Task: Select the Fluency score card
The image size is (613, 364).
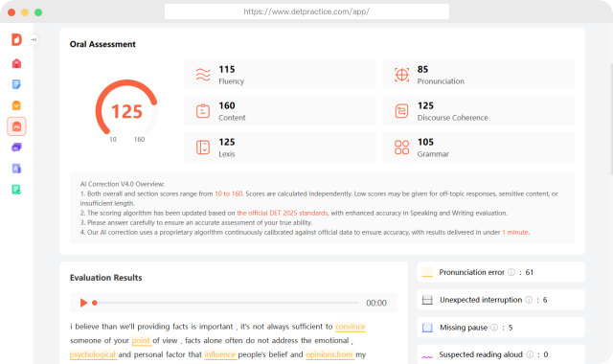Action: pos(280,75)
